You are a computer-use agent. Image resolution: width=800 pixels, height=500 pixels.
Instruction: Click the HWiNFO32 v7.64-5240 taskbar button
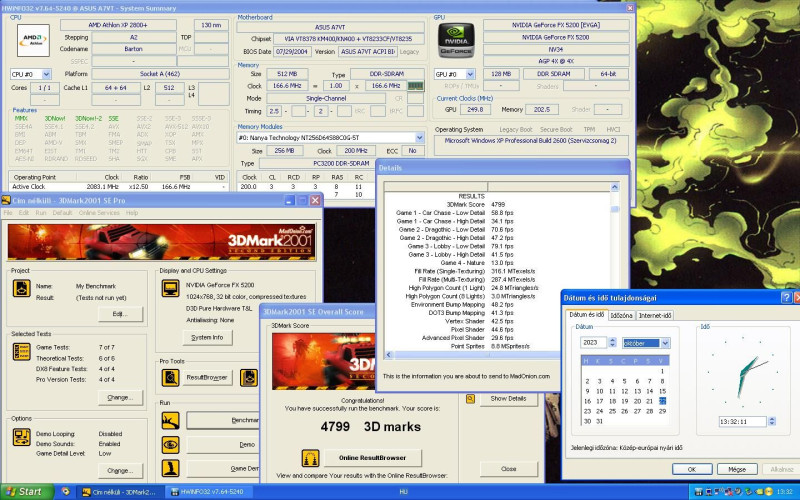tap(209, 492)
